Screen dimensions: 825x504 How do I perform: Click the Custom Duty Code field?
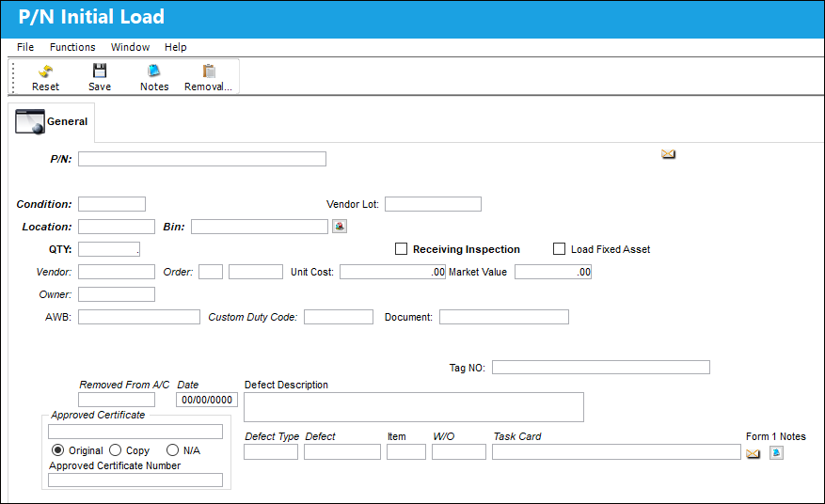[339, 317]
